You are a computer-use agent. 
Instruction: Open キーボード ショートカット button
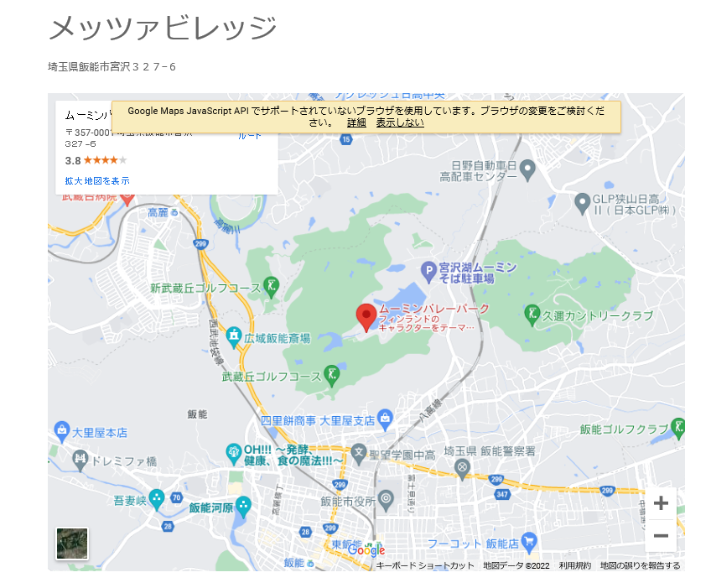(x=425, y=565)
